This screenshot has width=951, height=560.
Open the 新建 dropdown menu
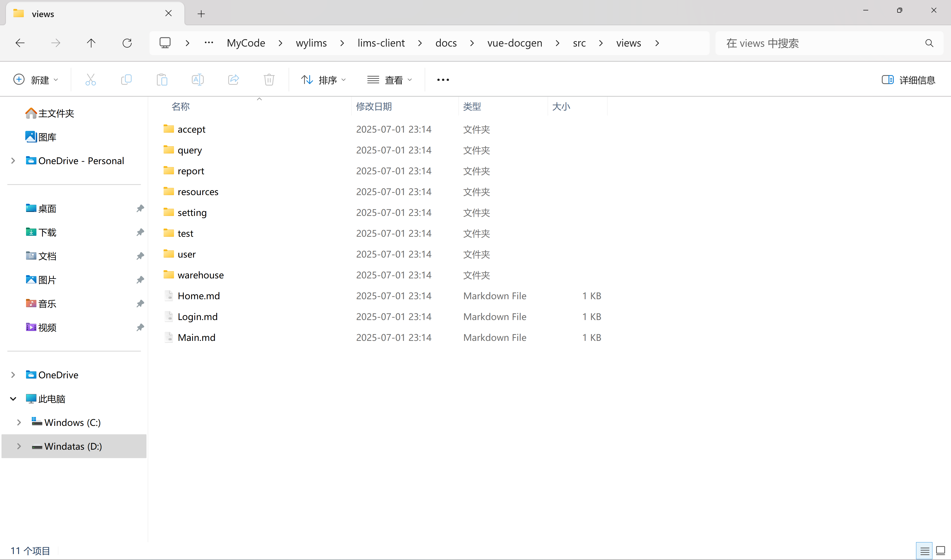click(36, 80)
